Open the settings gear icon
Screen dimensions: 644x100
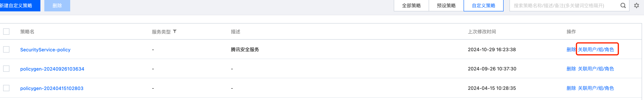pyautogui.click(x=637, y=5)
